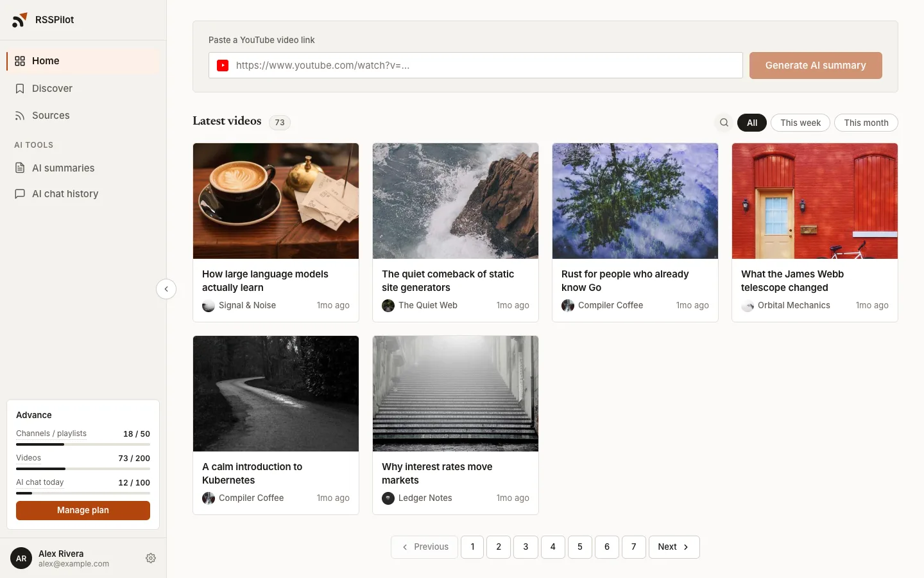Viewport: 924px width, 578px height.
Task: Click the AI summaries document icon
Action: point(20,168)
